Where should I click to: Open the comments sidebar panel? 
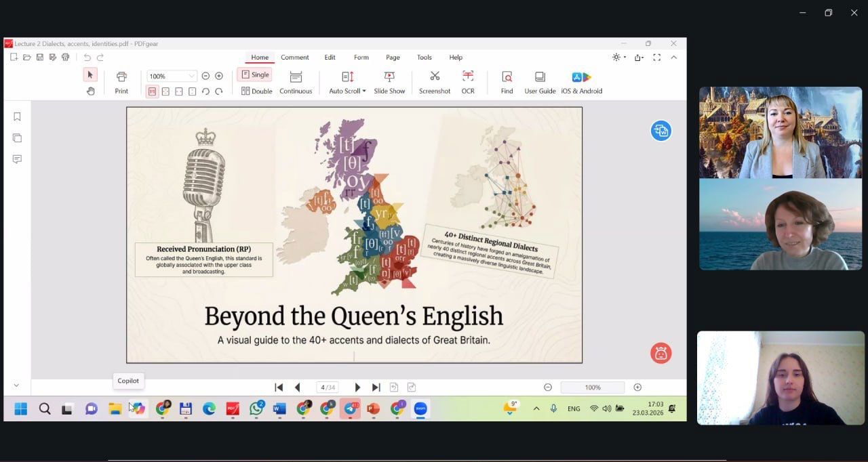(17, 159)
